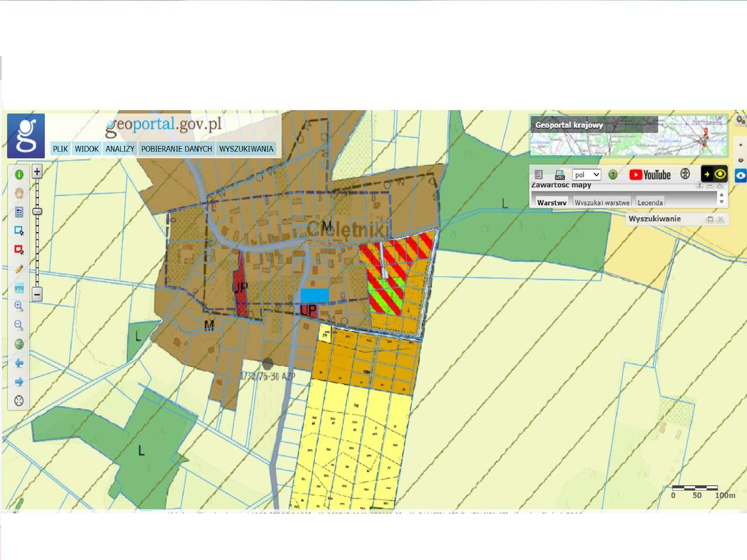
Task: Click the zoom level slider handle
Action: pos(37,211)
